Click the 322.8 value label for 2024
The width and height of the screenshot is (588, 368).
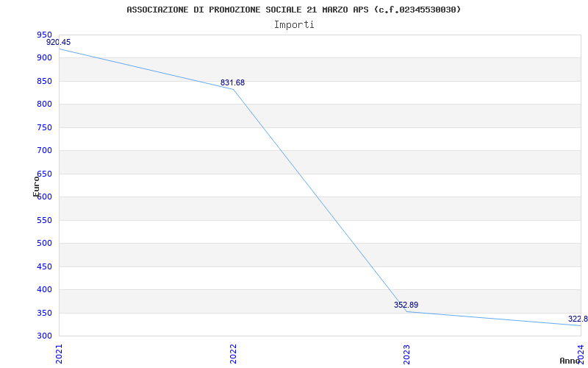(578, 319)
